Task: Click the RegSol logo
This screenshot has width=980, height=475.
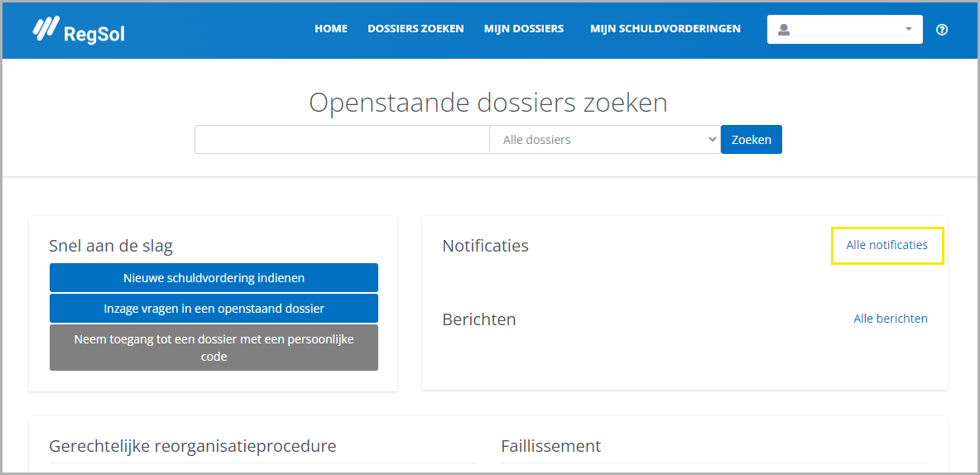Action: tap(78, 31)
